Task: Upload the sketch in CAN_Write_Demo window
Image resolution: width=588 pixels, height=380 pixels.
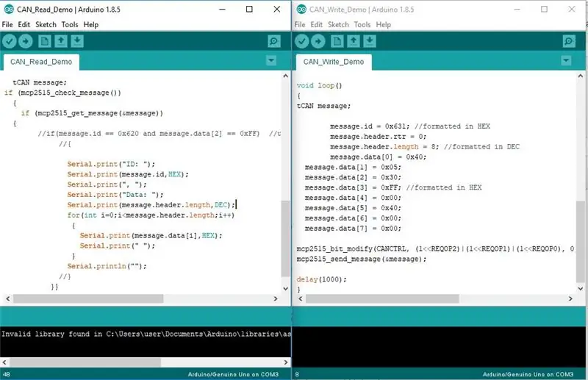Action: pyautogui.click(x=318, y=41)
